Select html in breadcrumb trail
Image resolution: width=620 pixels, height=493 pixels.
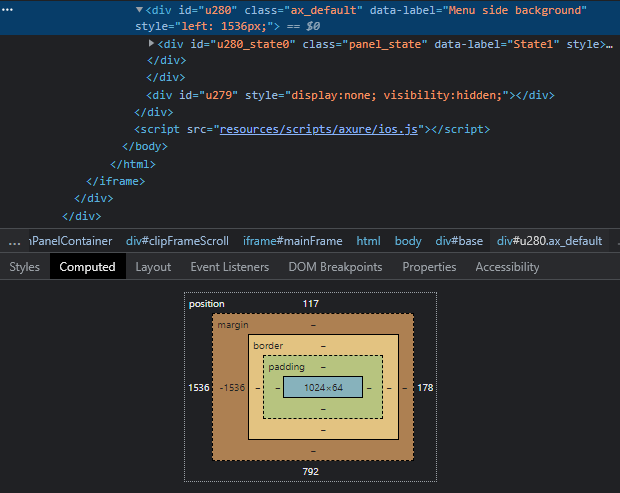click(369, 241)
